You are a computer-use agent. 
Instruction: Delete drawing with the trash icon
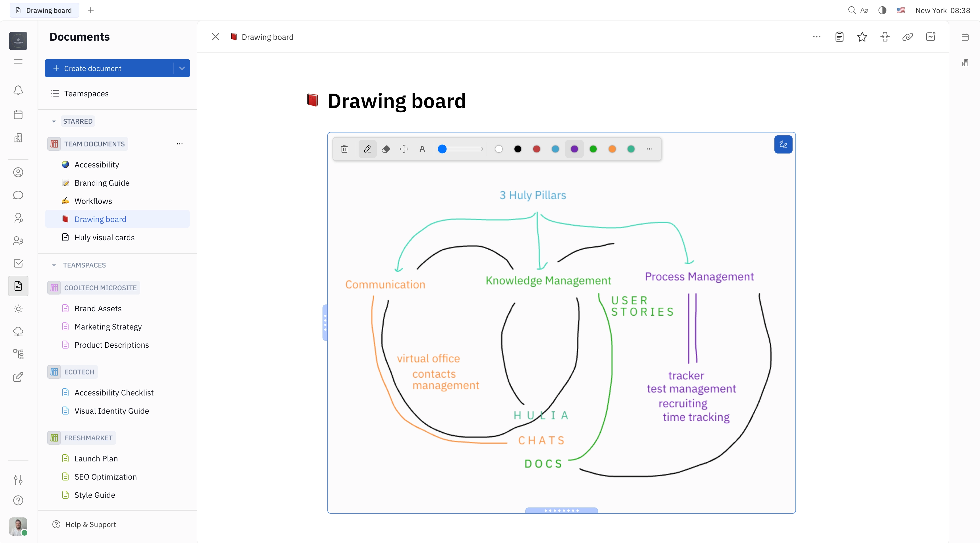pos(344,149)
